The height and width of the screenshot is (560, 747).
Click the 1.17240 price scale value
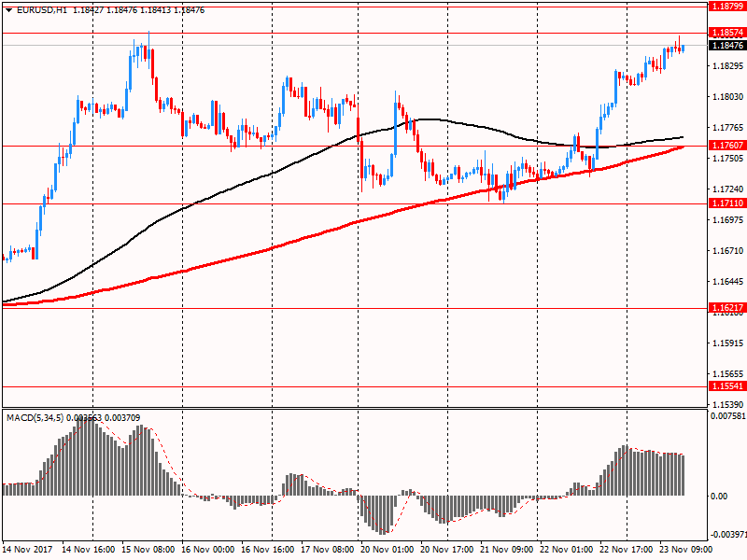point(728,189)
